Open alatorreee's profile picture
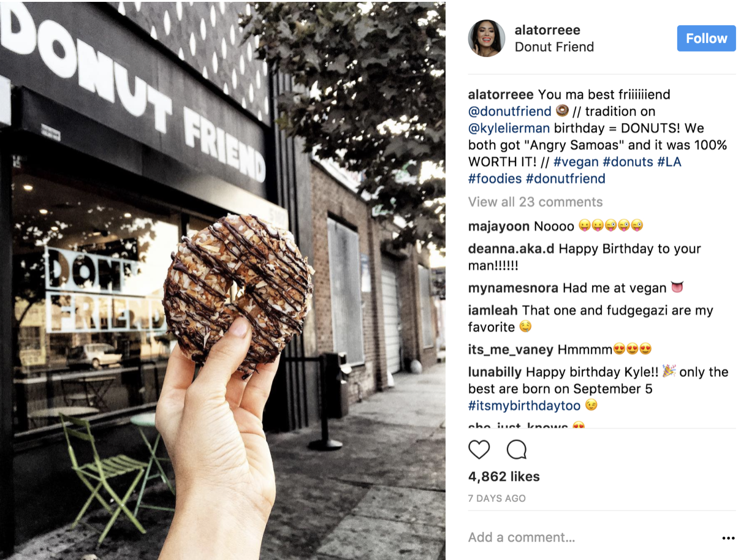Image resolution: width=749 pixels, height=560 pixels. pyautogui.click(x=487, y=38)
